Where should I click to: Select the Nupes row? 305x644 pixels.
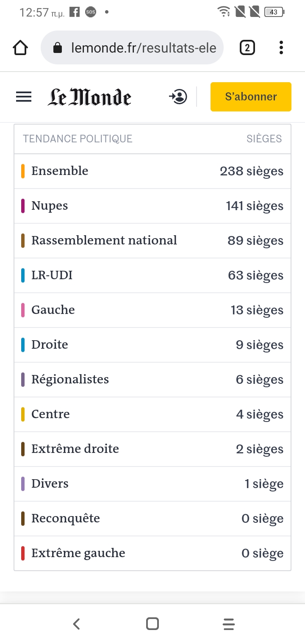152,206
